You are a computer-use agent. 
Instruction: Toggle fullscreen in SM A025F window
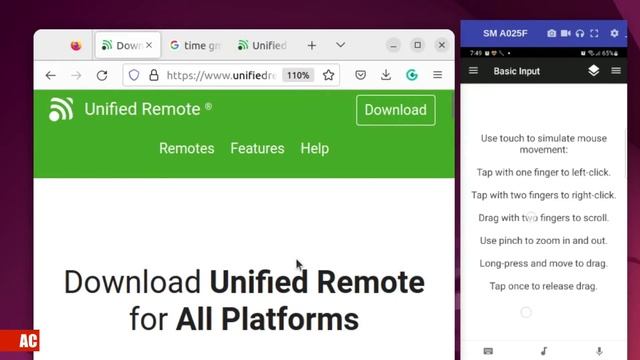tap(594, 33)
